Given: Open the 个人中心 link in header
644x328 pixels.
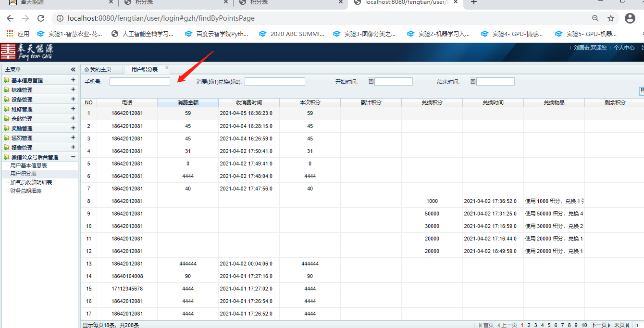Looking at the screenshot, I should tap(624, 48).
